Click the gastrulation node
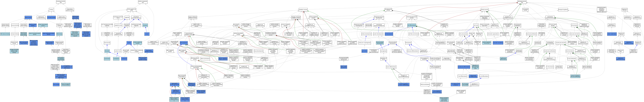 [365, 51]
